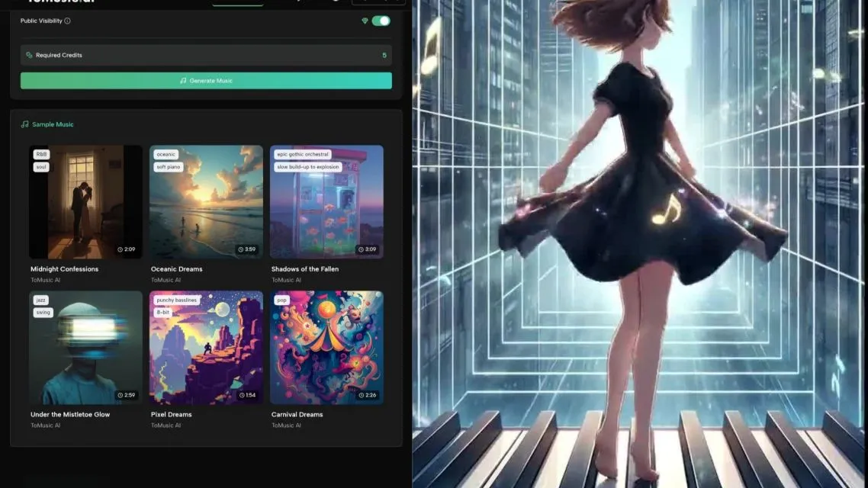Viewport: 868px width, 488px height.
Task: Click the pop tag on Carnival Dreams
Action: point(281,300)
